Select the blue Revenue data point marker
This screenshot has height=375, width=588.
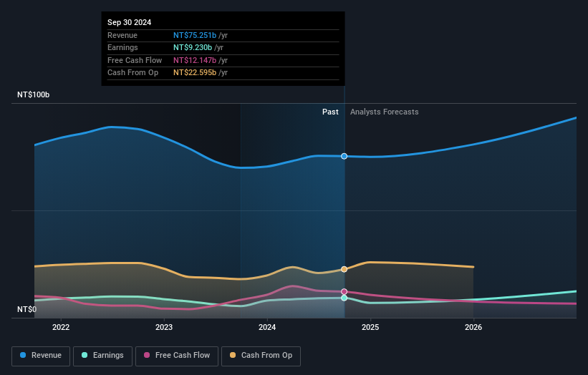click(x=344, y=156)
